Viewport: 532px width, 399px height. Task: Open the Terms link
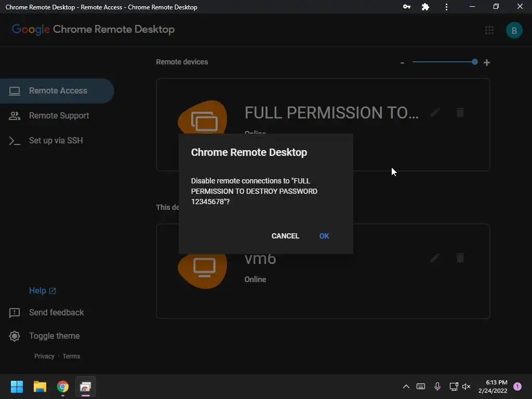tap(71, 356)
